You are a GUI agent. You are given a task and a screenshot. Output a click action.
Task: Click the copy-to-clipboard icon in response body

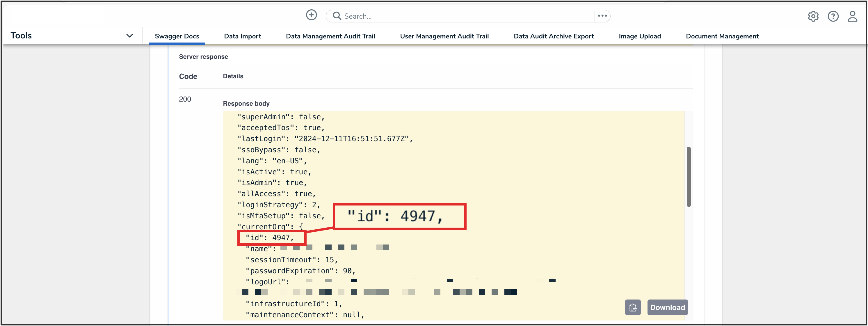point(633,307)
